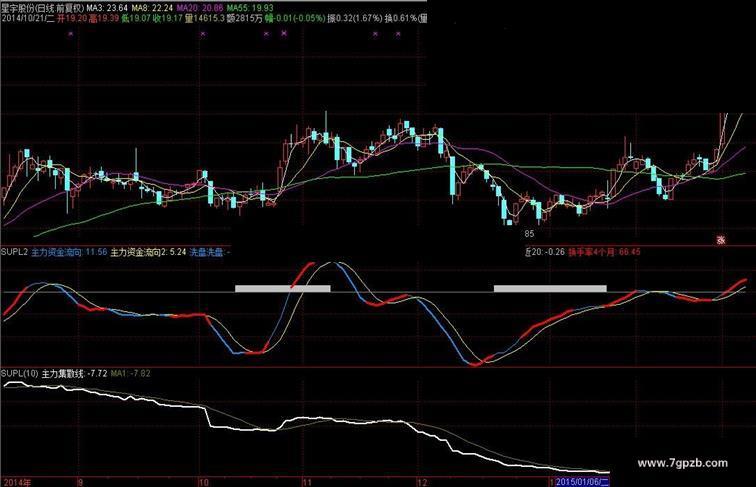
Task: Click month 10 on the time axis
Action: coord(203,482)
